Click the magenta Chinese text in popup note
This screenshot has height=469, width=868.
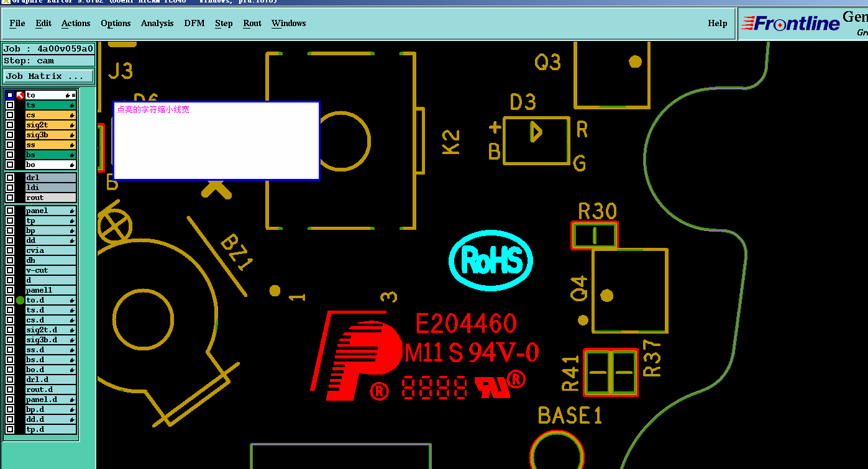(153, 109)
